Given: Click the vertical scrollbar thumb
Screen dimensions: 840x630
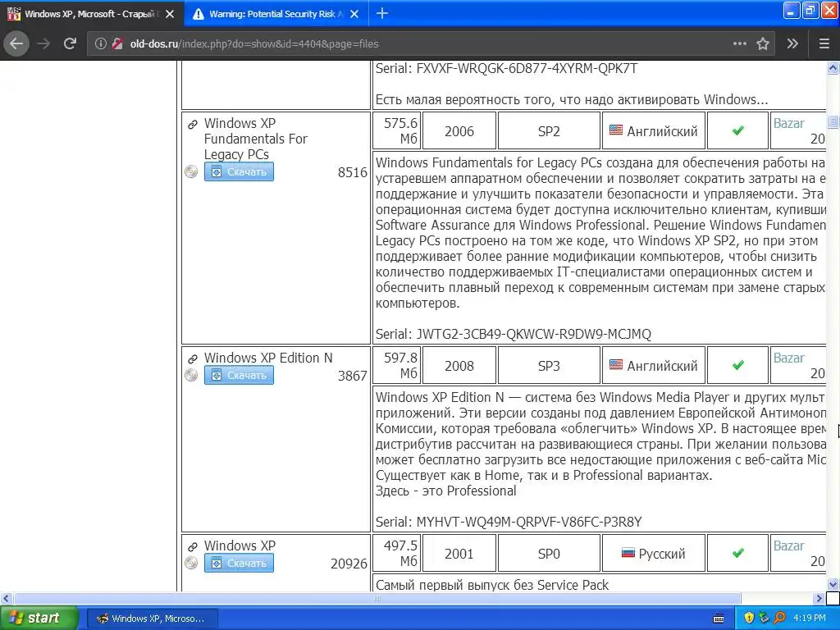Looking at the screenshot, I should pyautogui.click(x=833, y=121).
